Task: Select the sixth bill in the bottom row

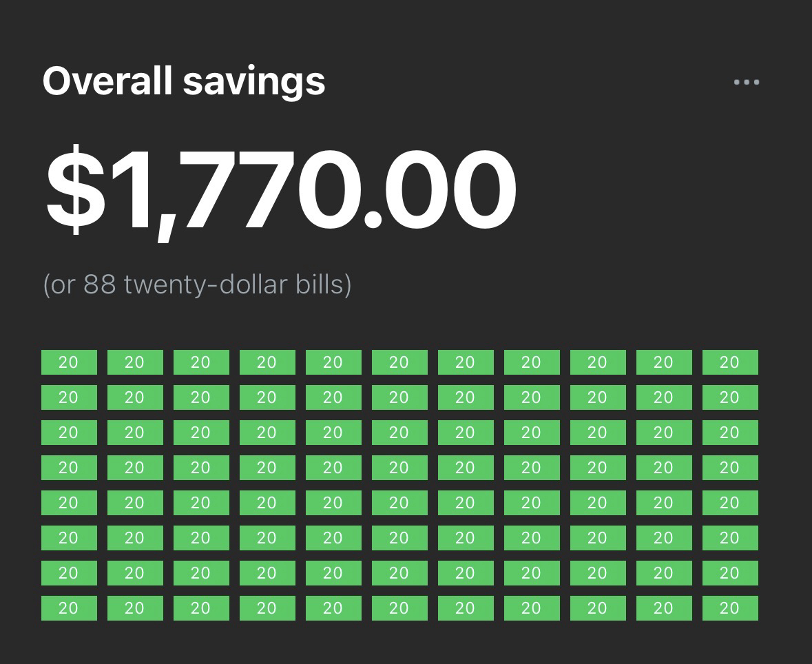Action: [399, 608]
